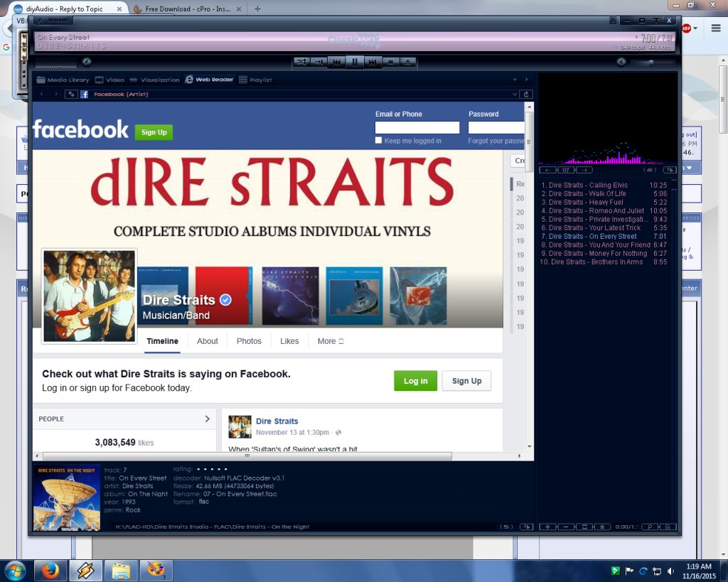Switch to the Visualization tab

coord(154,80)
